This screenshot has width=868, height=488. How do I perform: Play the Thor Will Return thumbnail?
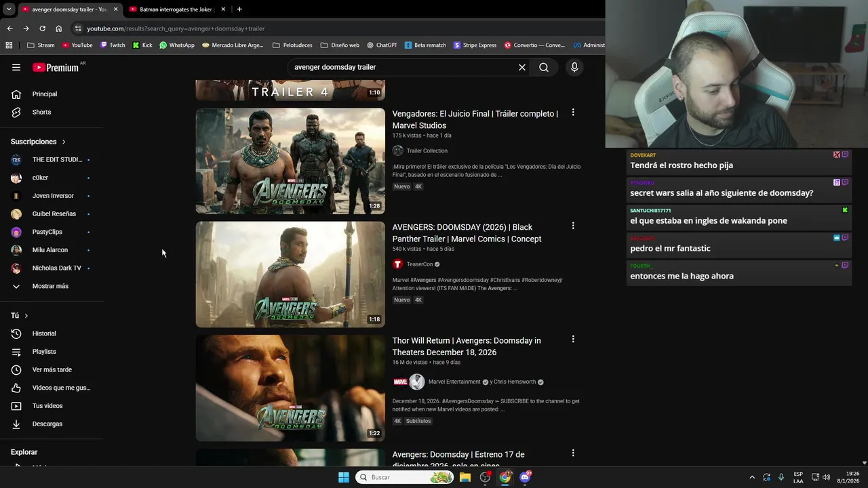click(290, 388)
